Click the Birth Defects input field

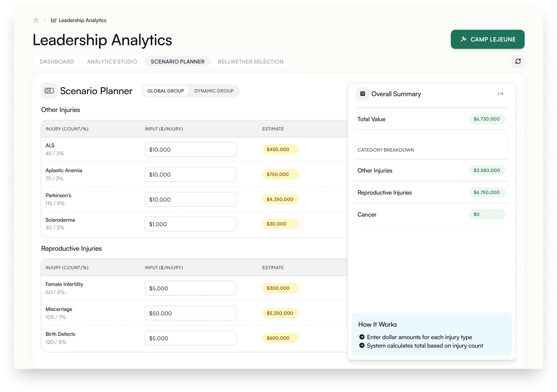(x=190, y=338)
